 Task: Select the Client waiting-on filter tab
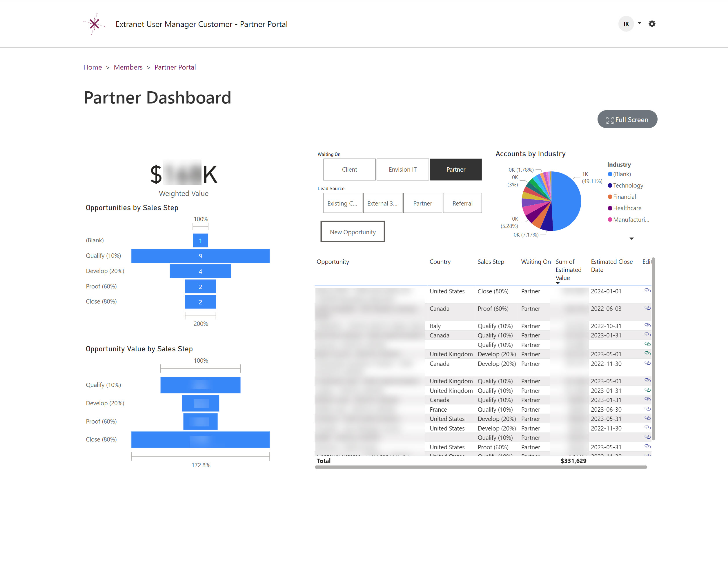click(x=349, y=170)
